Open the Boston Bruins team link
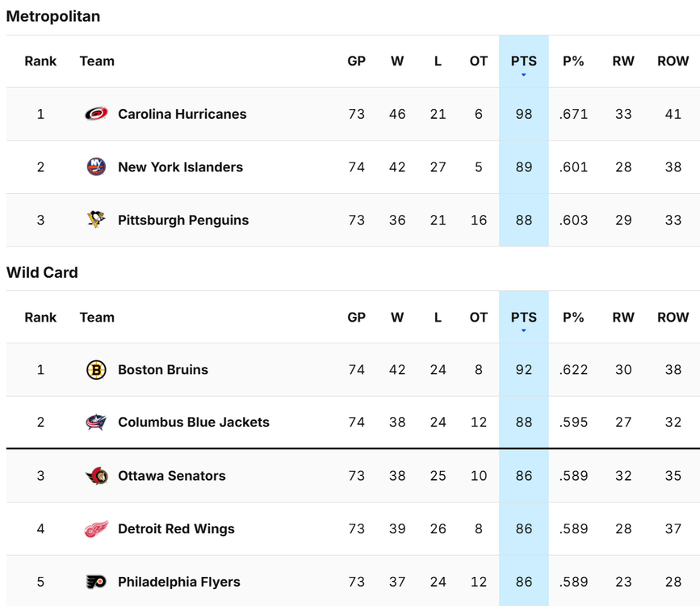The width and height of the screenshot is (700, 606). pyautogui.click(x=163, y=370)
